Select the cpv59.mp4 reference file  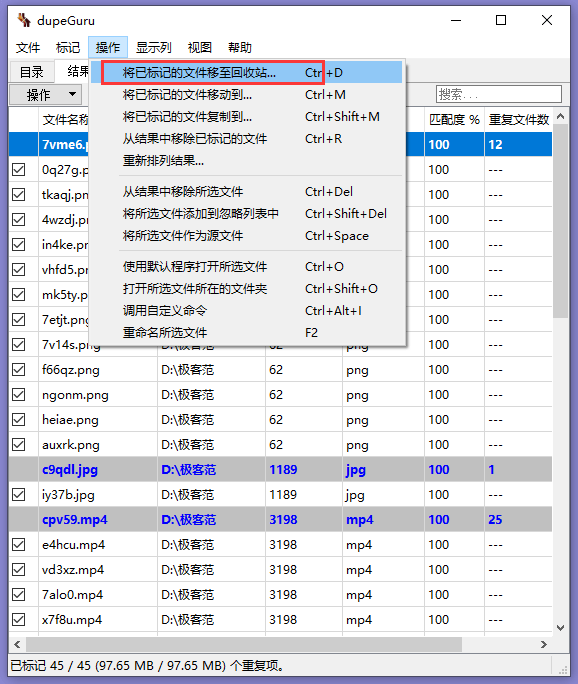75,520
